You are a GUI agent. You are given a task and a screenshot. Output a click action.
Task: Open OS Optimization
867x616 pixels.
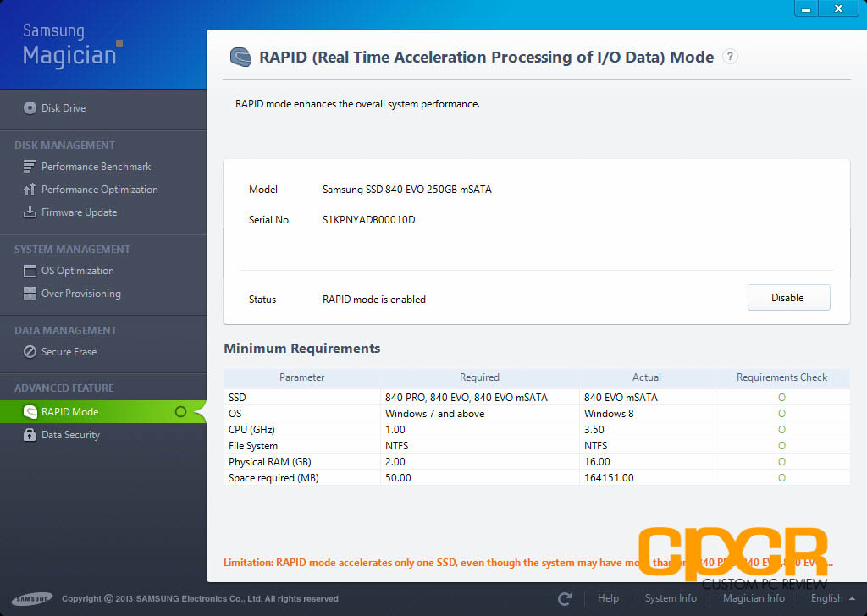pyautogui.click(x=77, y=271)
